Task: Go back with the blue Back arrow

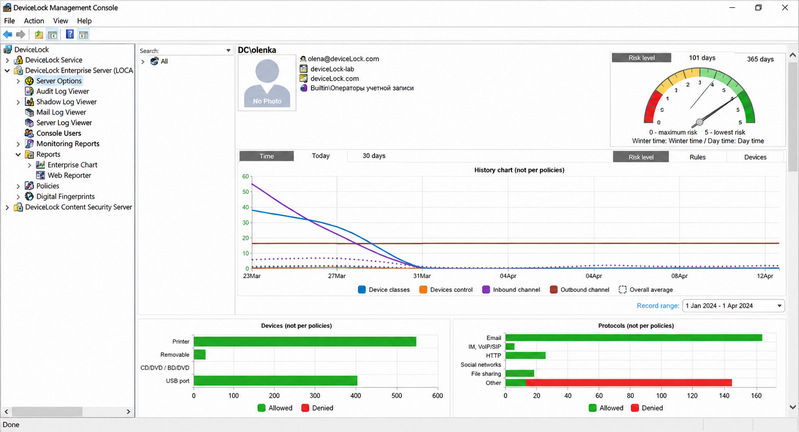Action: (7, 34)
